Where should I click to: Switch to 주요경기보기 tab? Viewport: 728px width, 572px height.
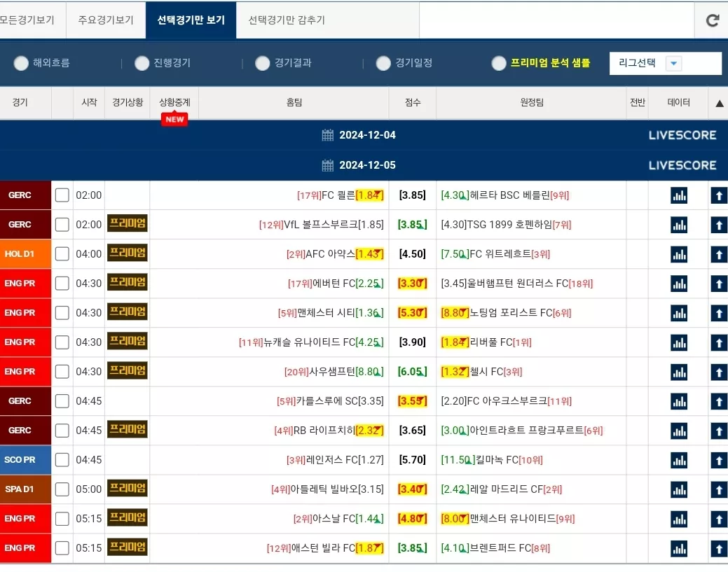[x=106, y=20]
